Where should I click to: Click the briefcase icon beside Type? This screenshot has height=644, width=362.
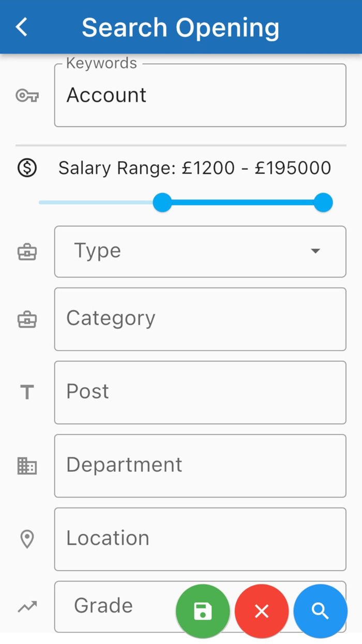point(26,252)
